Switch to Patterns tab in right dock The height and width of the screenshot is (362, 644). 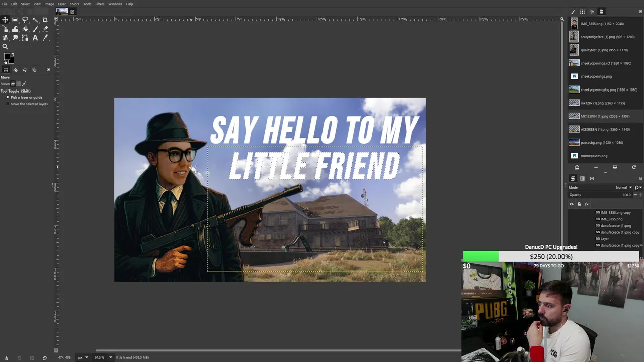pos(582,12)
